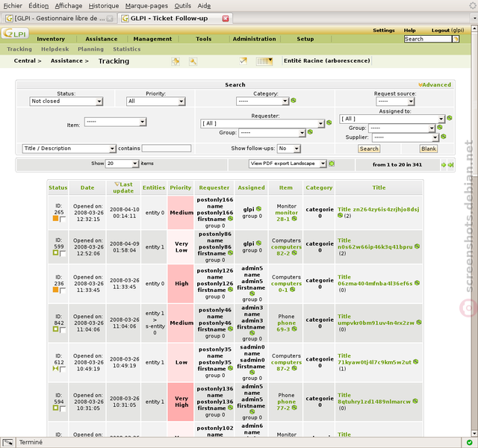Open the Assistance menu
The height and width of the screenshot is (448, 478).
pyautogui.click(x=102, y=39)
